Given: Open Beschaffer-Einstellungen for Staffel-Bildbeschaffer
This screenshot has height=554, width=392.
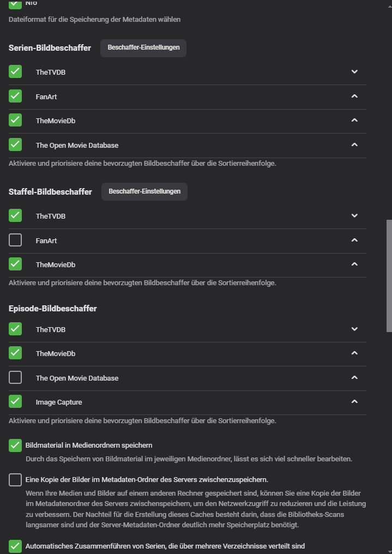Looking at the screenshot, I should coord(144,191).
